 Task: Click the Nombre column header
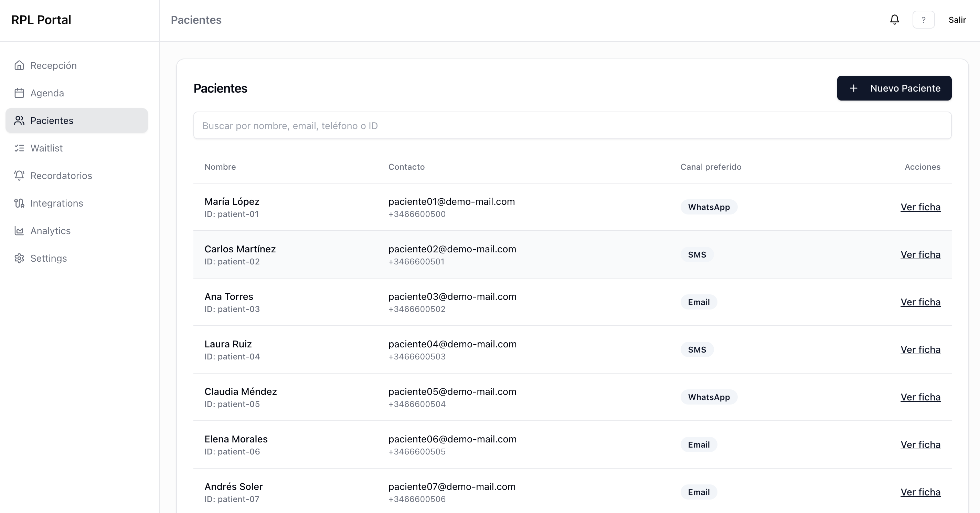(x=220, y=167)
